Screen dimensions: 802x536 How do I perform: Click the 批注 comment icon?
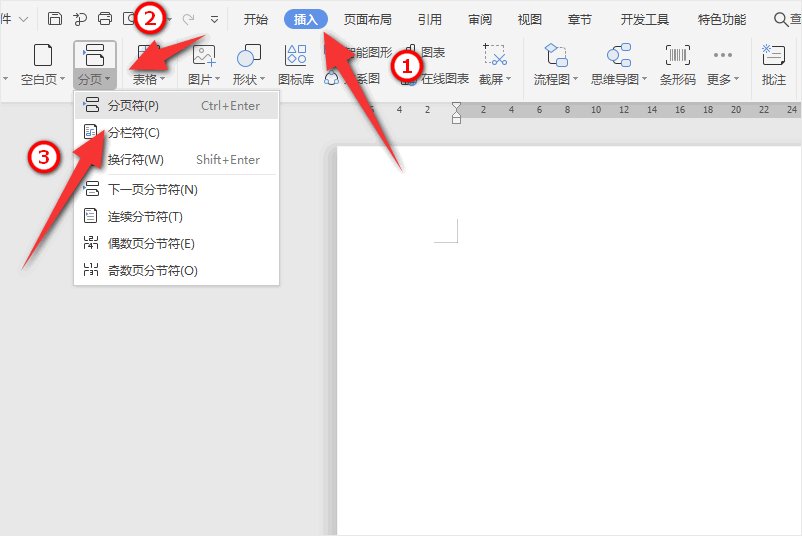[x=773, y=55]
